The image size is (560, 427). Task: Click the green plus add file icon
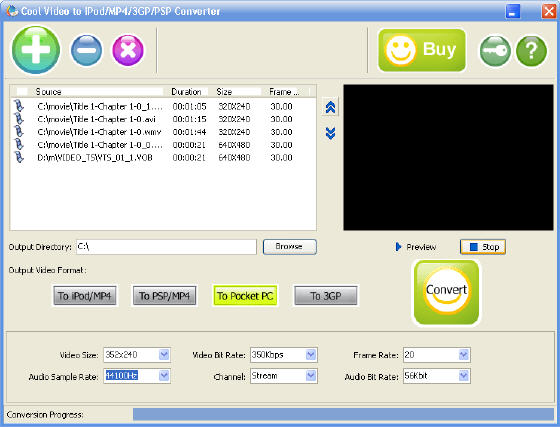click(x=36, y=50)
